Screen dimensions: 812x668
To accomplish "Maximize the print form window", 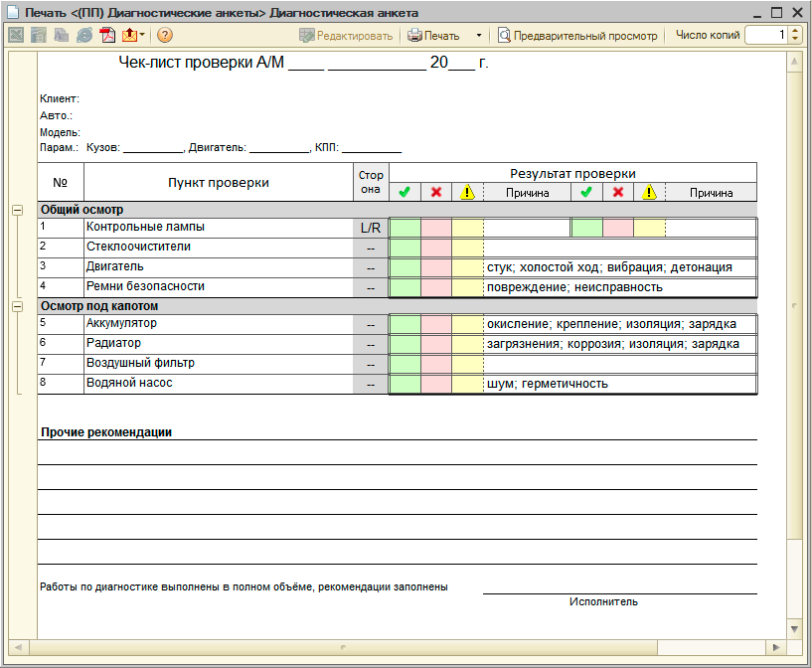I will 776,13.
